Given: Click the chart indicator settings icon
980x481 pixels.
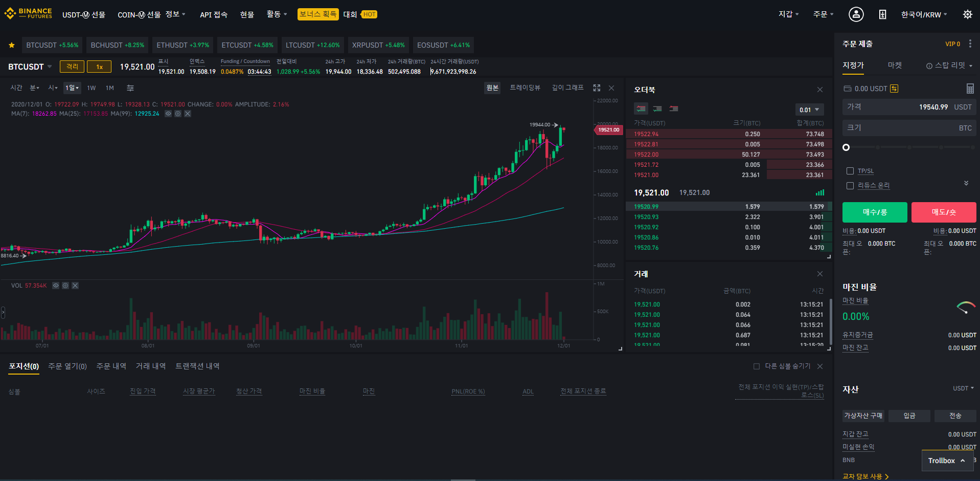Looking at the screenshot, I should coord(130,88).
